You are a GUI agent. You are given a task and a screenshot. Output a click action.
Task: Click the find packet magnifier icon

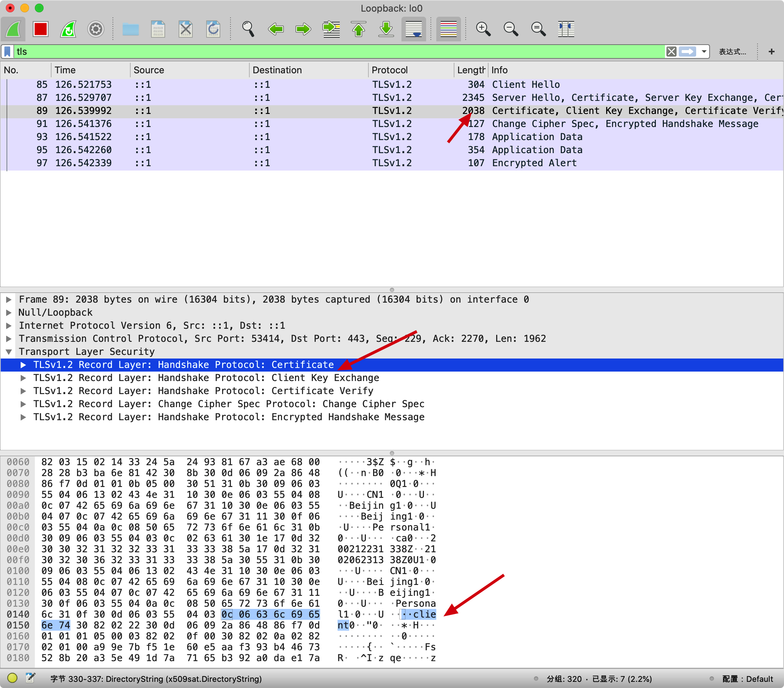click(x=248, y=29)
